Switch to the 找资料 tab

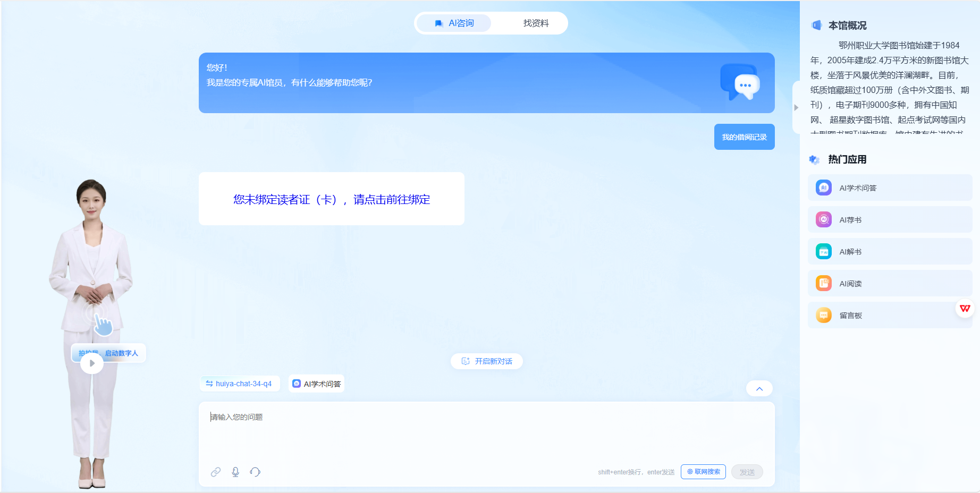coord(536,23)
